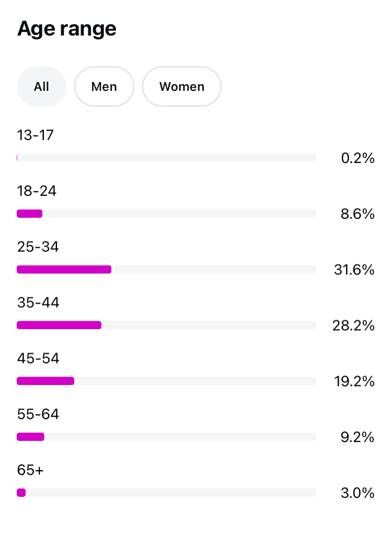Click the 31.6% percentage value
392x536 pixels.
(x=354, y=270)
